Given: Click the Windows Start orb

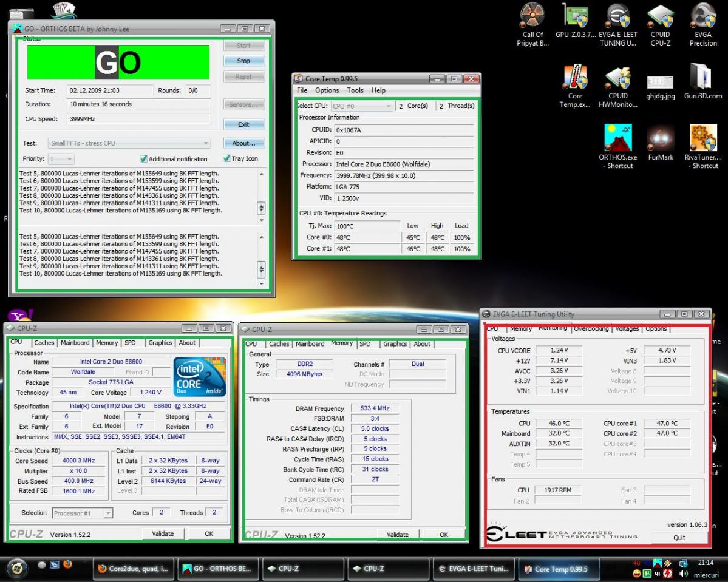Looking at the screenshot, I should (x=17, y=567).
